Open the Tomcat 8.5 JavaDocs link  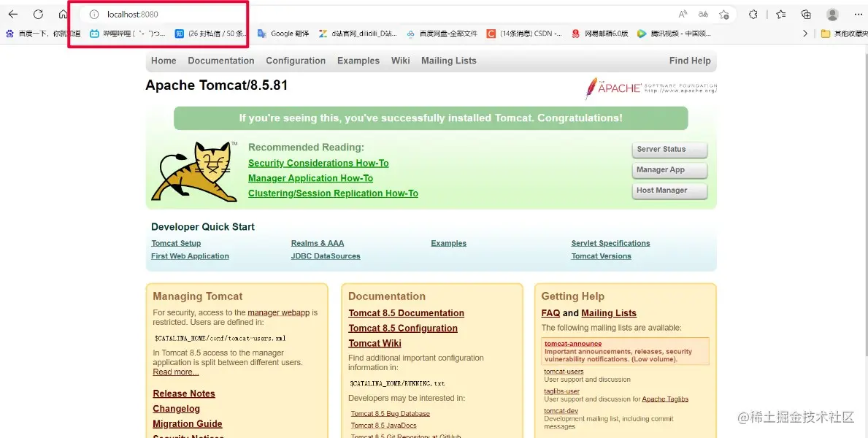(x=383, y=426)
